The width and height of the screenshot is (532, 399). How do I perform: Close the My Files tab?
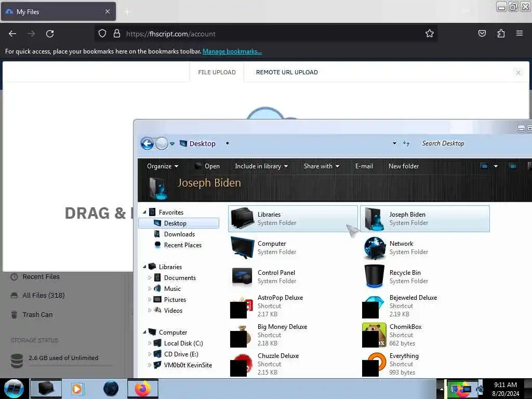click(x=108, y=11)
